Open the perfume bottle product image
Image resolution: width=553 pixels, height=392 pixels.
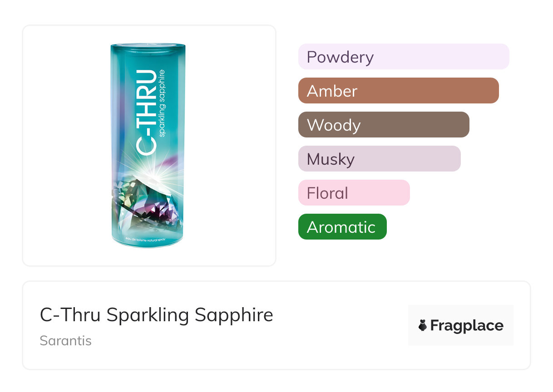pyautogui.click(x=149, y=145)
